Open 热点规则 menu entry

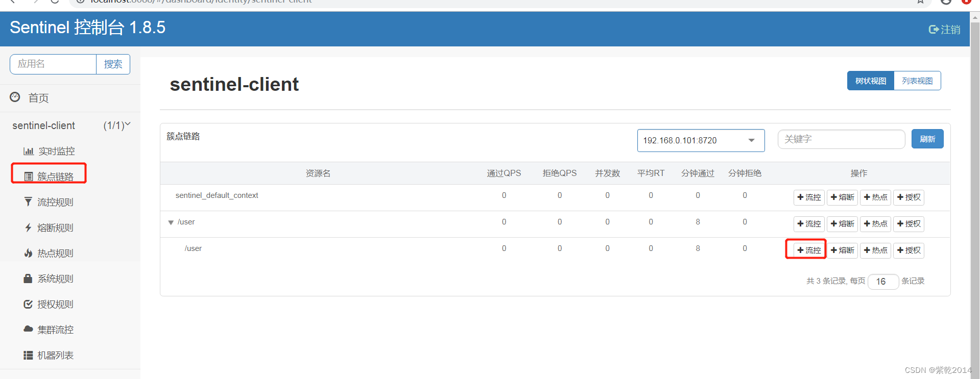(55, 253)
